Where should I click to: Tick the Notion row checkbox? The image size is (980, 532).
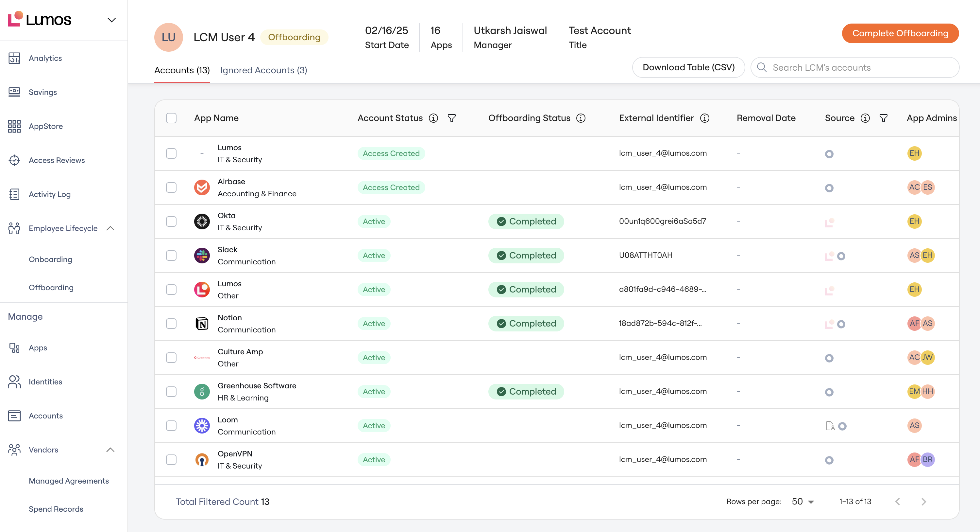click(171, 323)
